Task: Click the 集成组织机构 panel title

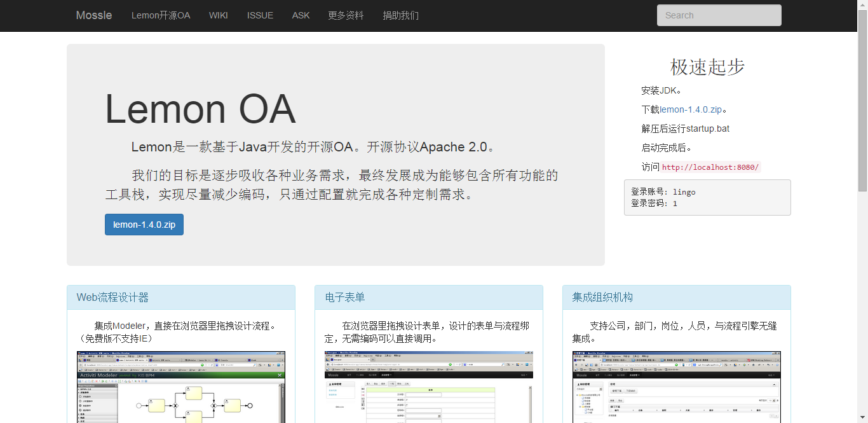Action: pyautogui.click(x=602, y=297)
